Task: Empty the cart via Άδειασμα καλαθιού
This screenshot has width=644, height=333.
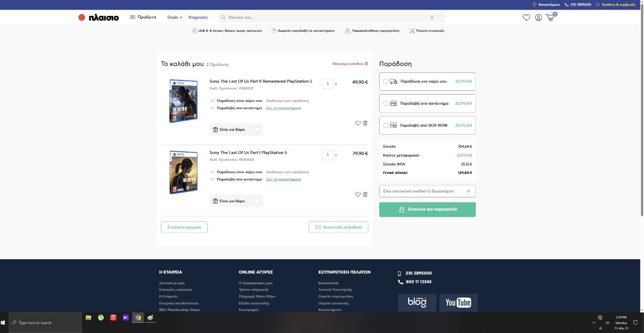Action: [350, 64]
